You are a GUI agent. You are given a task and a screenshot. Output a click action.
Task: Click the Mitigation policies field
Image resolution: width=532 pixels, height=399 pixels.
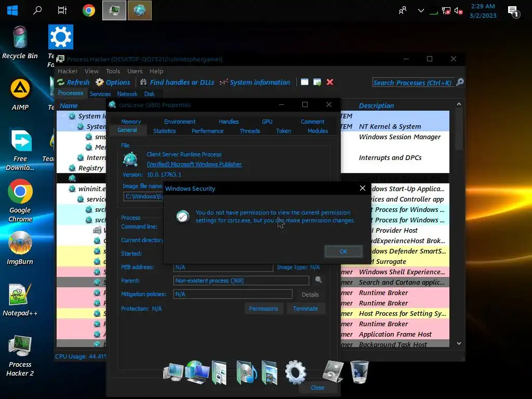(233, 294)
